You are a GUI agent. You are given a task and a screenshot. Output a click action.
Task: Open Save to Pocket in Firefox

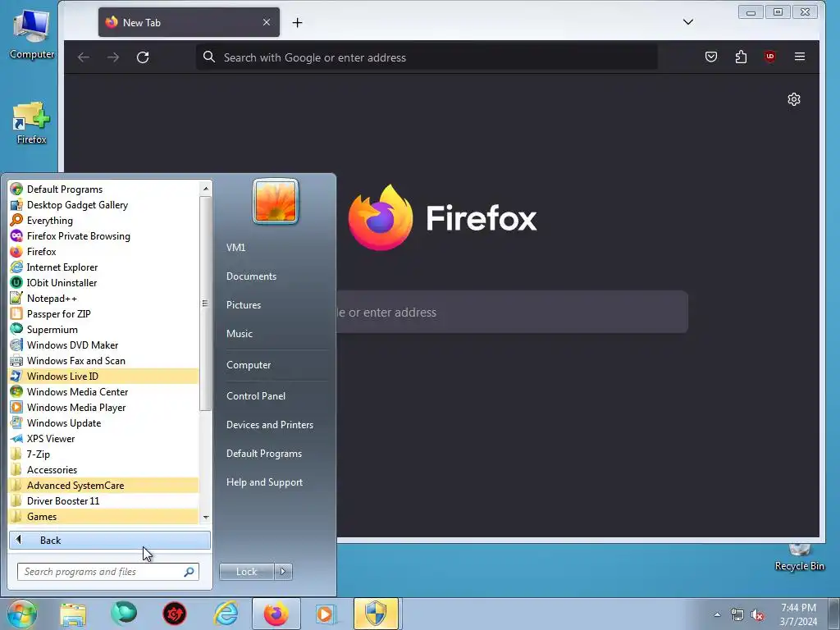tap(711, 57)
